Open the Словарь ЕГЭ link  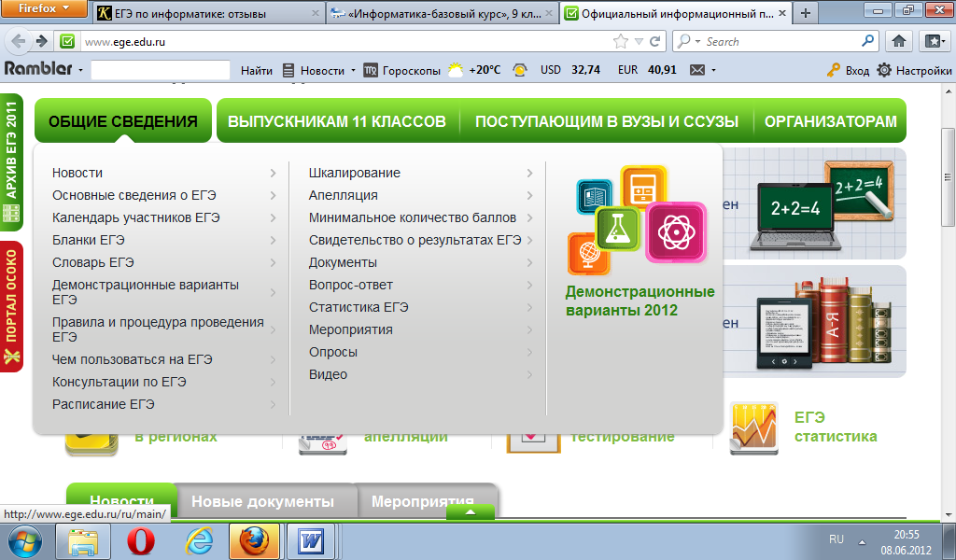(93, 262)
